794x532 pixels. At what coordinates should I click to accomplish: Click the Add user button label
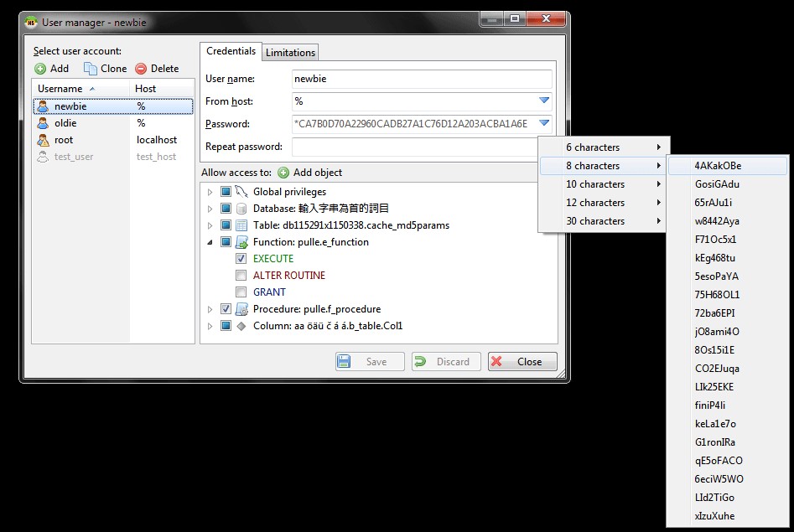pyautogui.click(x=60, y=69)
